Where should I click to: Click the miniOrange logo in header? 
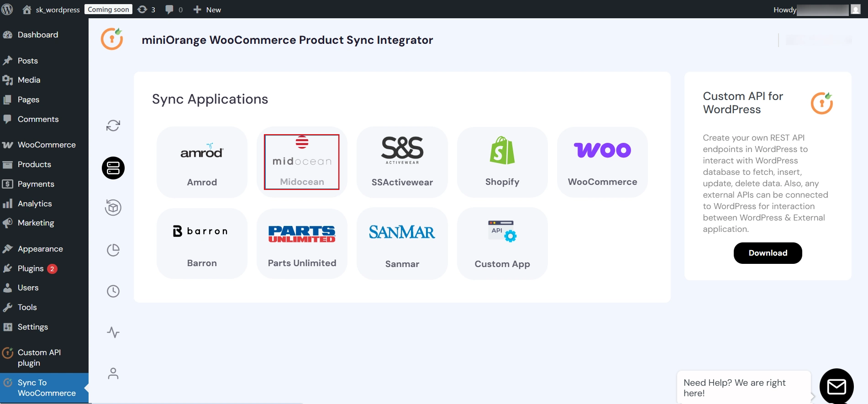pos(112,39)
